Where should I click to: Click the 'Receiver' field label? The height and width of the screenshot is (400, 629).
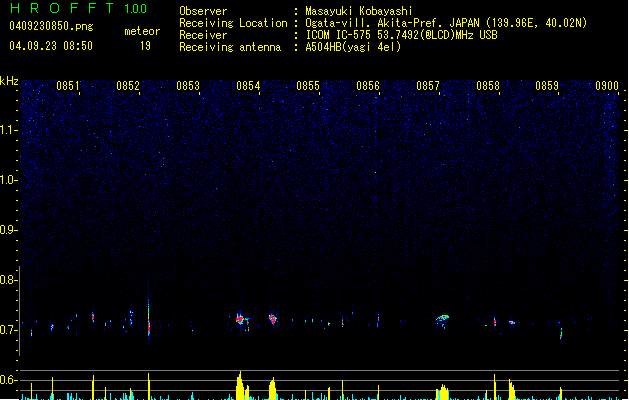203,35
